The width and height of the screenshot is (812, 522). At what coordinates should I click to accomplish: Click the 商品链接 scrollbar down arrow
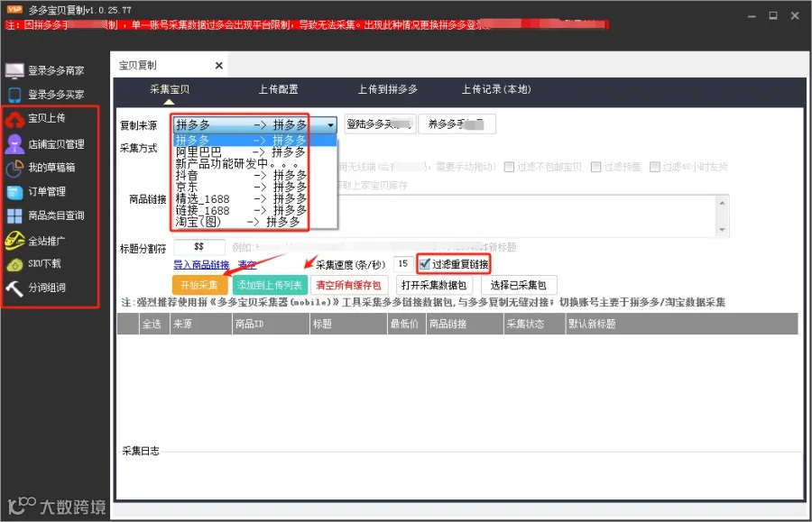[x=723, y=230]
